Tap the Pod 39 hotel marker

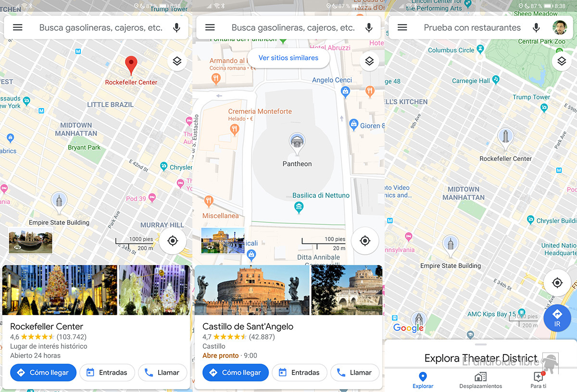(152, 198)
